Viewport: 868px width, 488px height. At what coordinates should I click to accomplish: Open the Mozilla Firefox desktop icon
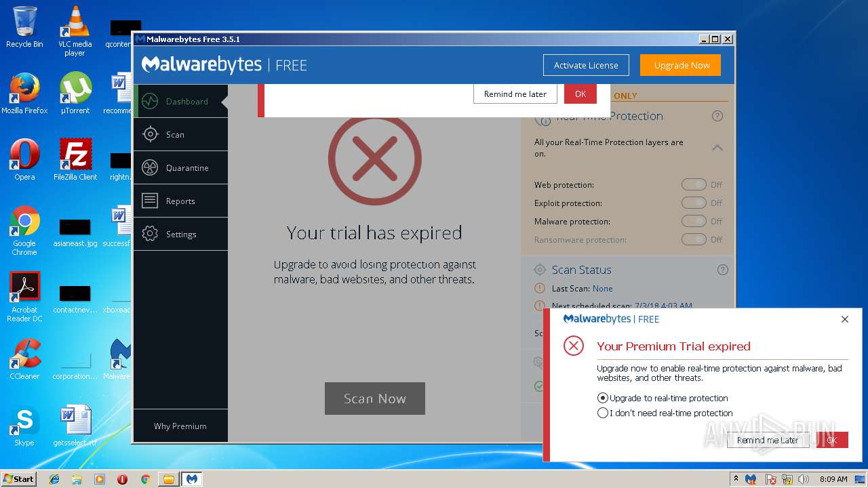(x=24, y=94)
